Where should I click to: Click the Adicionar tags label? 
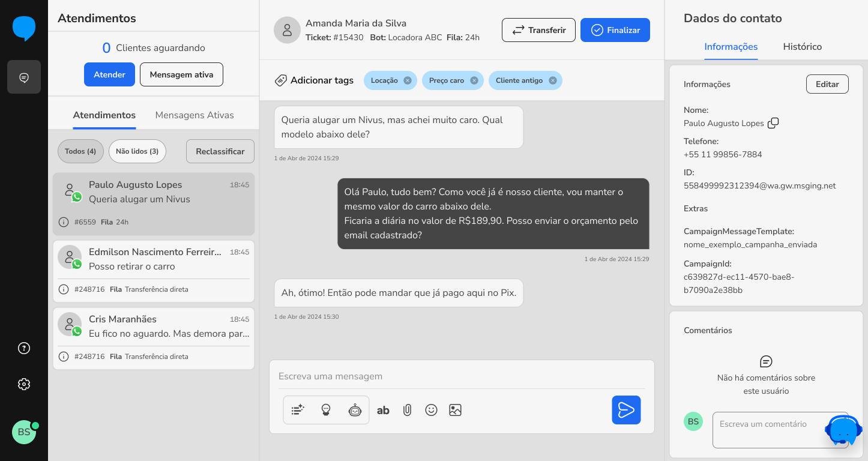(x=322, y=80)
